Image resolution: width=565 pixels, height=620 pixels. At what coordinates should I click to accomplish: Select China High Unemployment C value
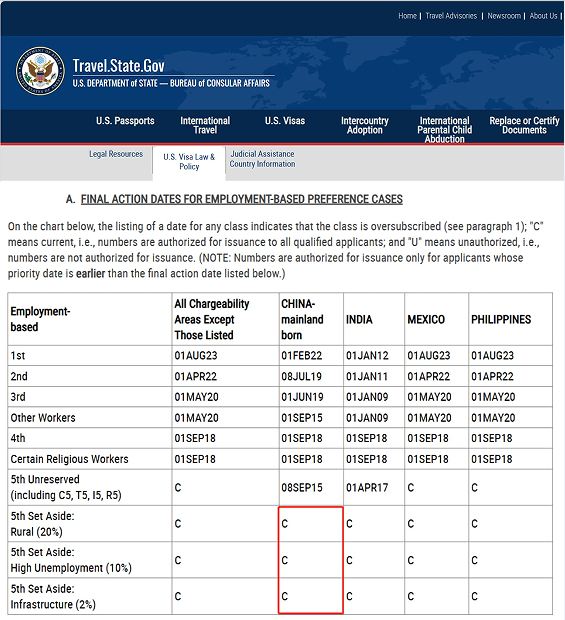point(285,560)
